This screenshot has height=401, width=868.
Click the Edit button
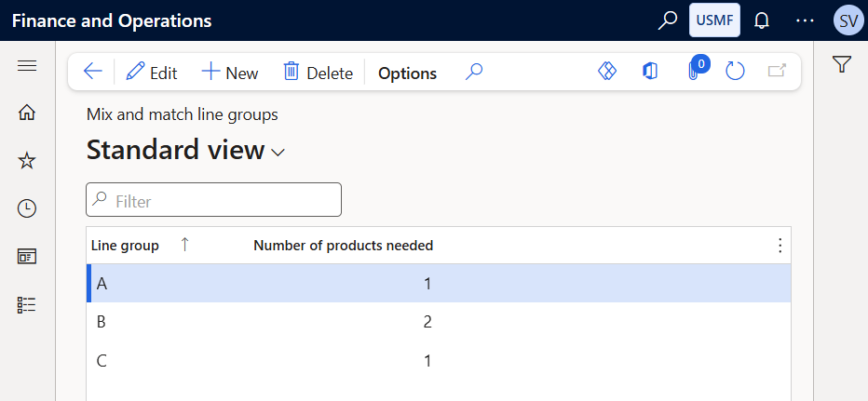152,73
